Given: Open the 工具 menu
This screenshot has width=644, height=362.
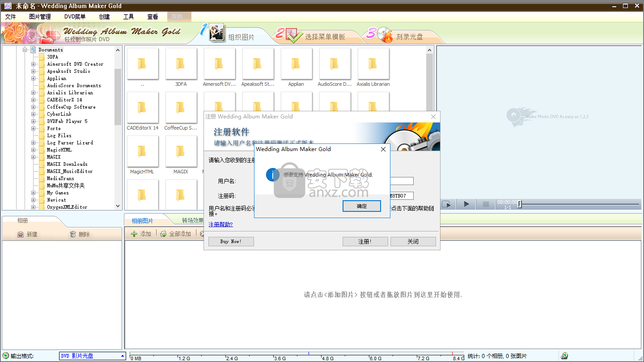Looking at the screenshot, I should tap(128, 17).
